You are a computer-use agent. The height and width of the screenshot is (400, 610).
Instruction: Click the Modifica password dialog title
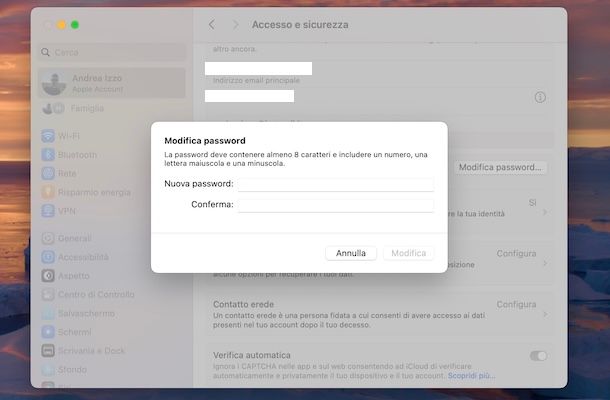click(x=205, y=140)
